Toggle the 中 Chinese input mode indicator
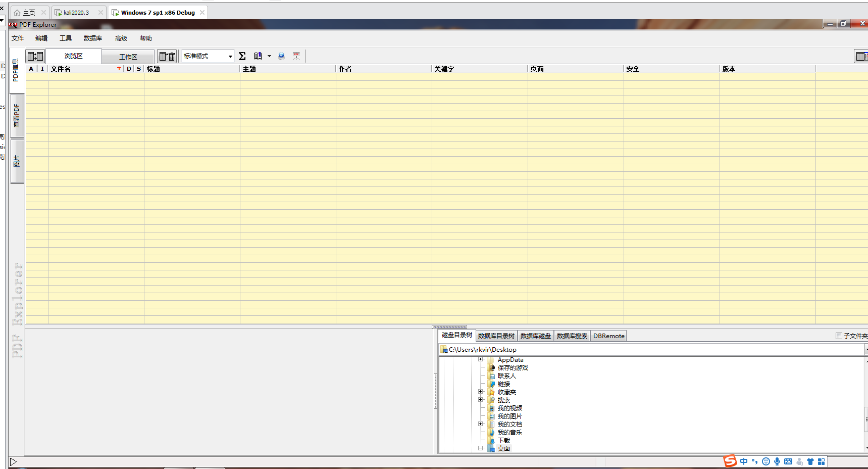Viewport: 868px width, 469px height. click(744, 461)
